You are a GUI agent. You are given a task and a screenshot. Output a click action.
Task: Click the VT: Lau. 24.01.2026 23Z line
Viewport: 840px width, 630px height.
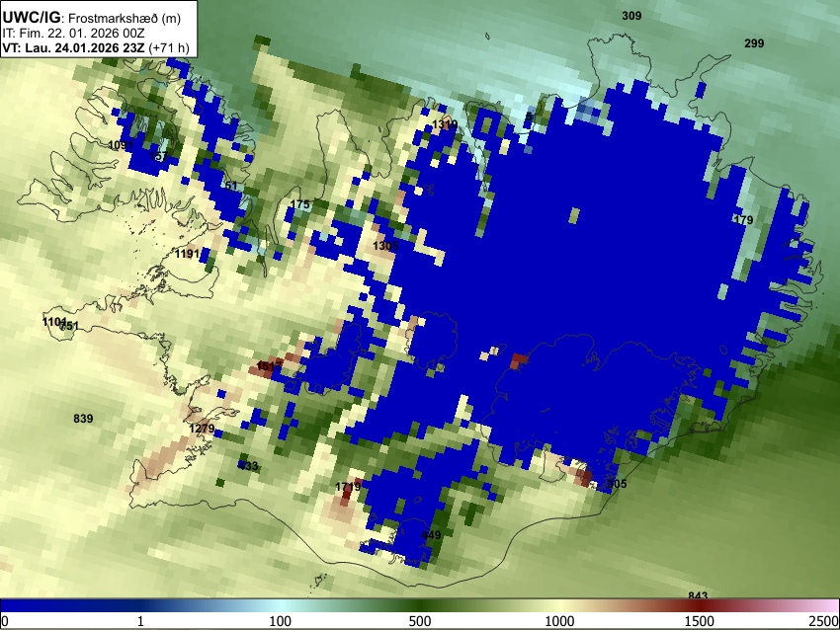tap(96, 47)
